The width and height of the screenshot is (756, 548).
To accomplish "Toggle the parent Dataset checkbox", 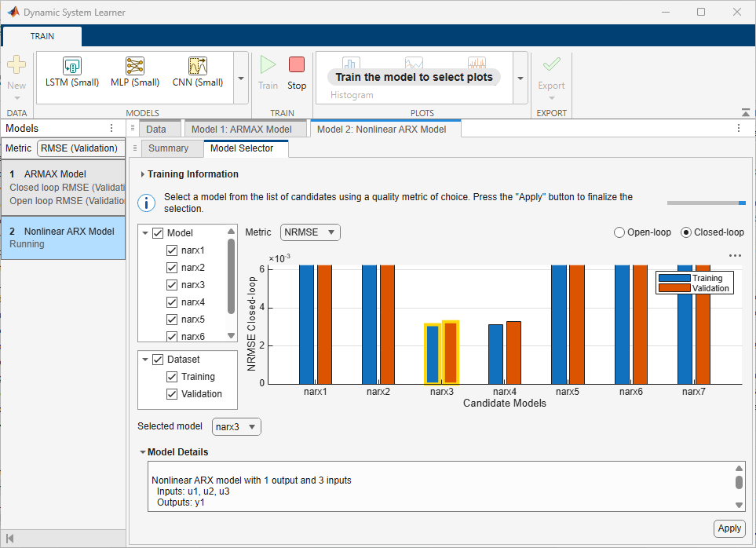I will tap(158, 360).
